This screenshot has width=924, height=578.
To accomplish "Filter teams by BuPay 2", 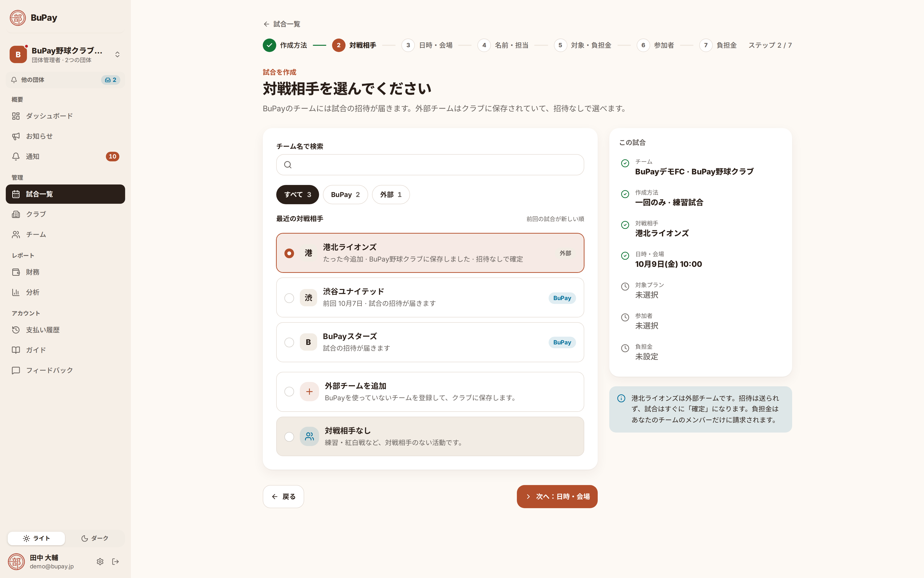I will point(345,195).
